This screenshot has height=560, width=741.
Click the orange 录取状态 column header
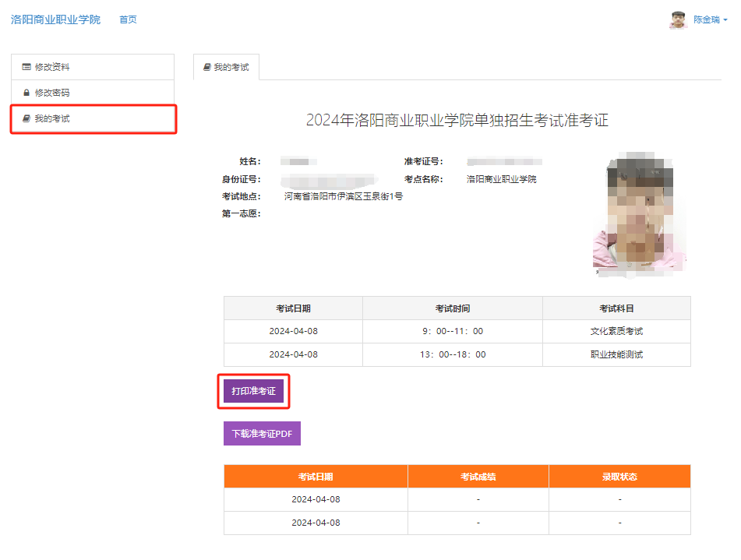619,477
